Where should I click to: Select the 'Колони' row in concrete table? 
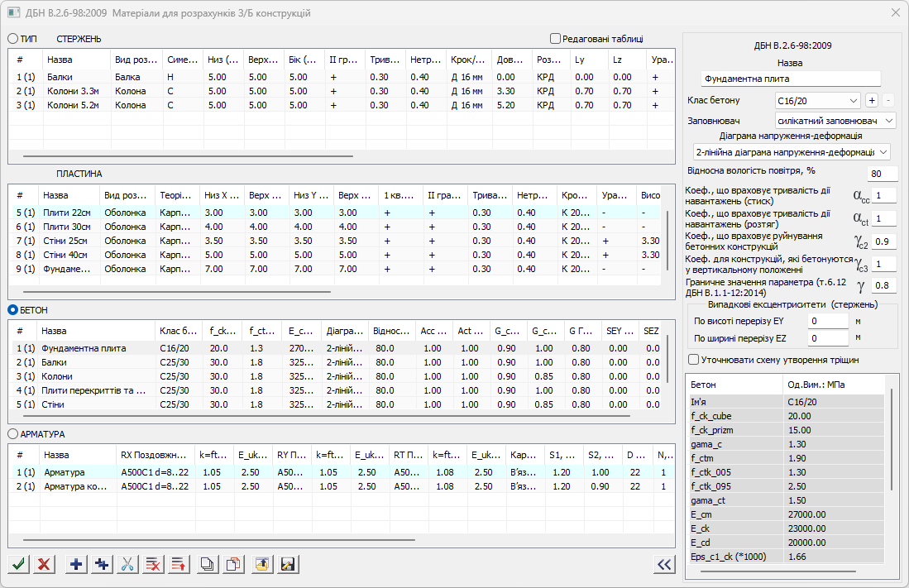[x=57, y=376]
